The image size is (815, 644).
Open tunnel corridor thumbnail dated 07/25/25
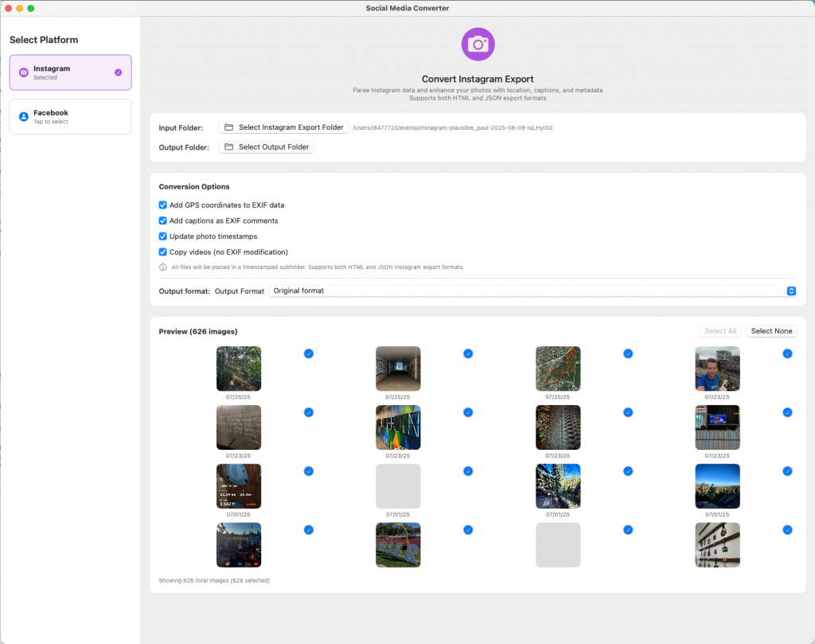pos(398,369)
